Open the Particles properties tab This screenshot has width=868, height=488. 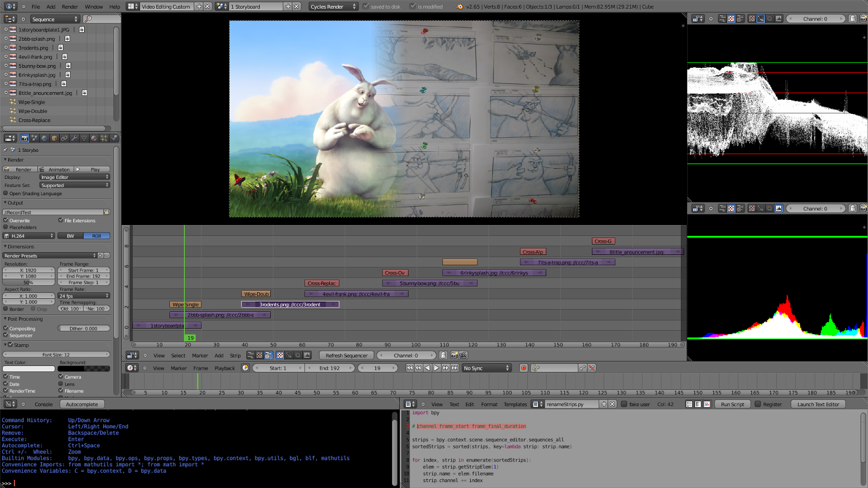coord(104,138)
